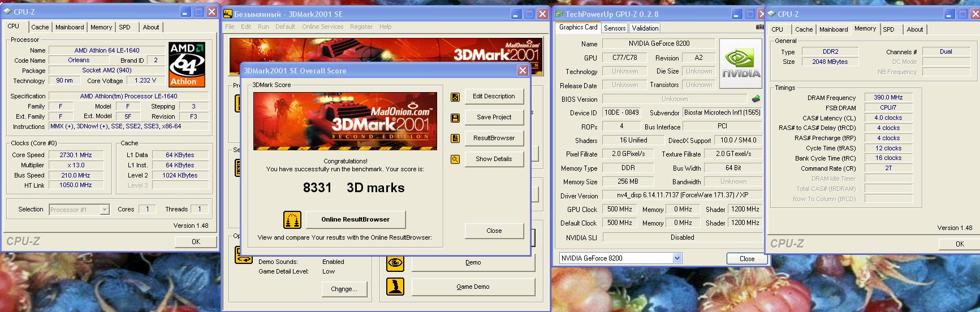Click the Multiplier value x 13.0
980x312 pixels.
pyautogui.click(x=76, y=165)
